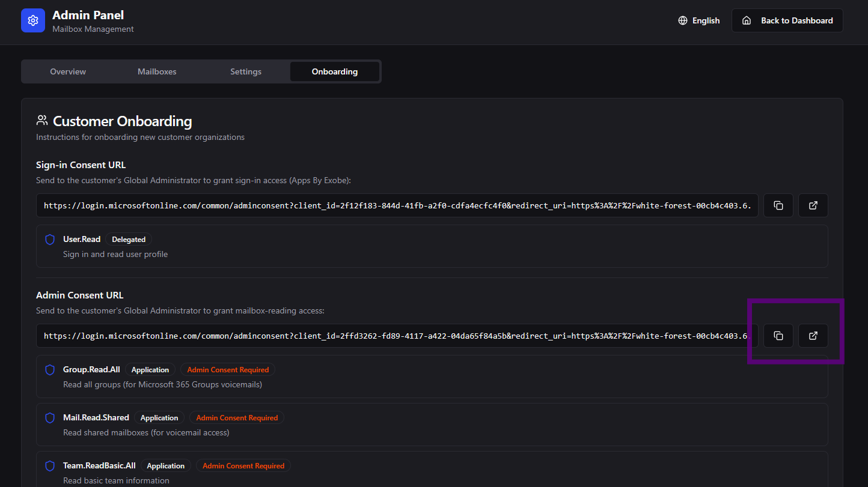The image size is (868, 487).
Task: Click the shield icon beside User.Read
Action: click(50, 240)
